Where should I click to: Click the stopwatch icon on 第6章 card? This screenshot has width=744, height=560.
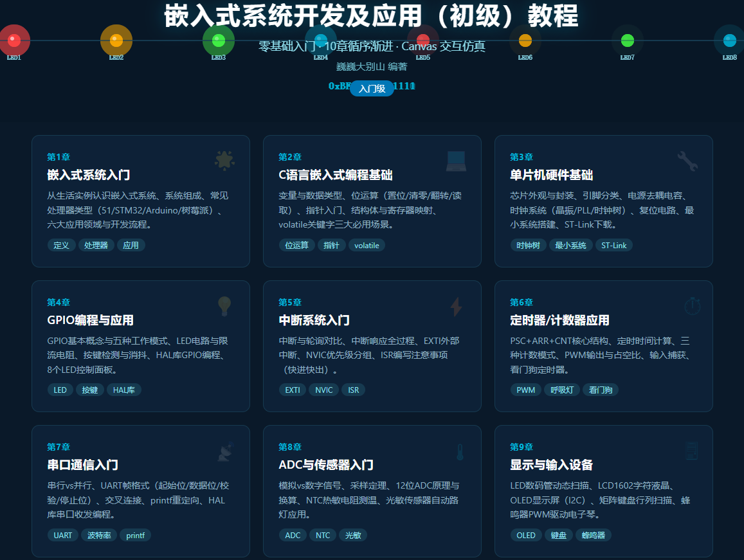(693, 306)
